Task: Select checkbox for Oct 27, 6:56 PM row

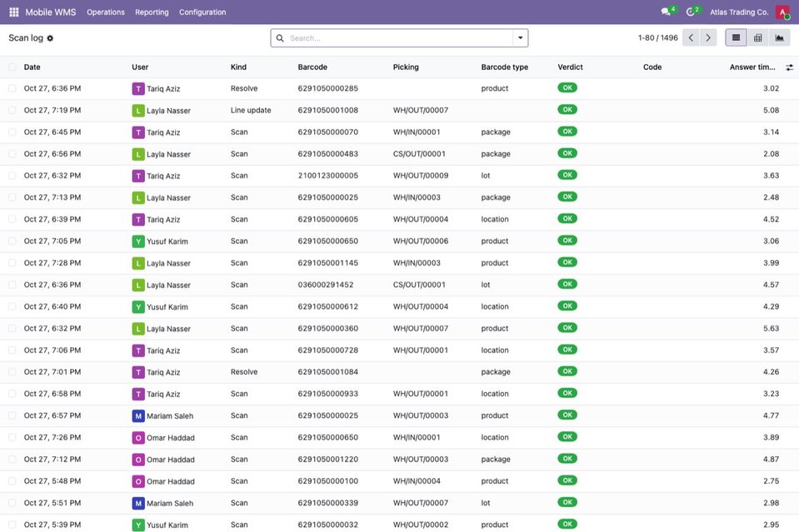Action: (12, 154)
